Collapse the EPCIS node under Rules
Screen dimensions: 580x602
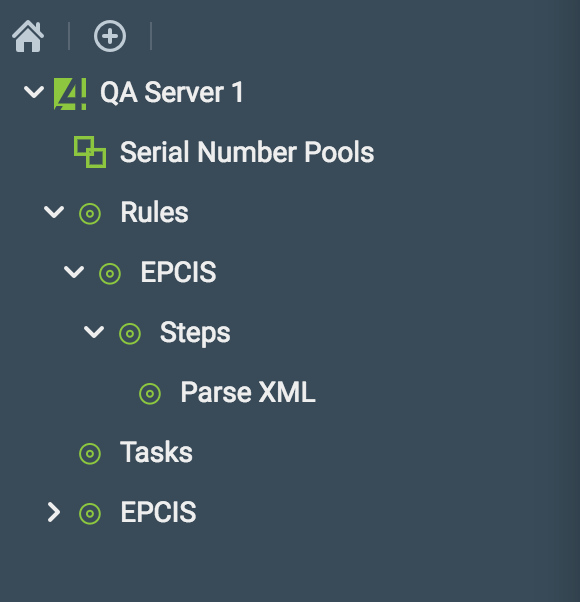tap(74, 272)
